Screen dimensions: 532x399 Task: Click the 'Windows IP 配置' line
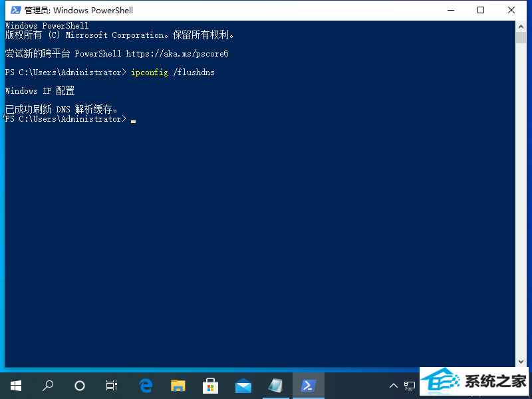click(x=40, y=91)
